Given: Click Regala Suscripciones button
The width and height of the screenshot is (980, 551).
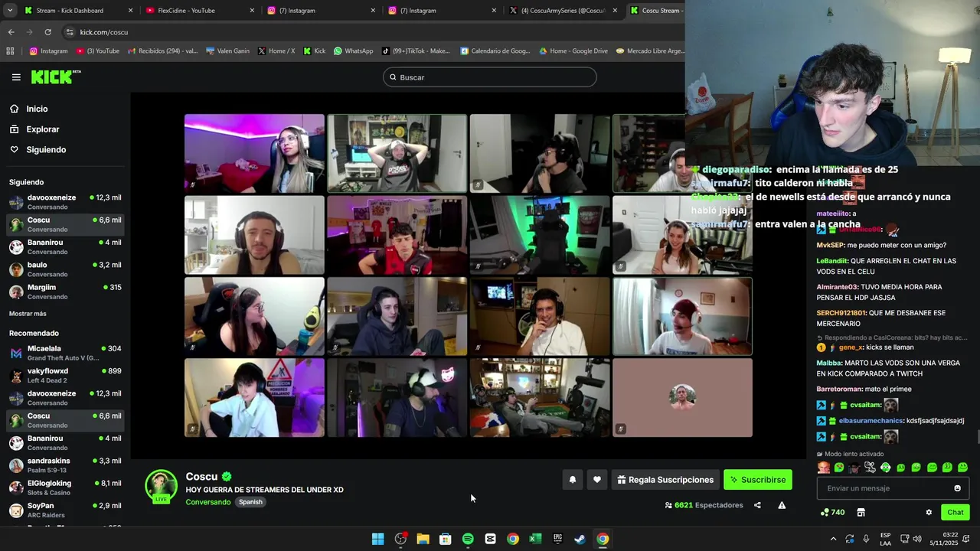Looking at the screenshot, I should (665, 480).
